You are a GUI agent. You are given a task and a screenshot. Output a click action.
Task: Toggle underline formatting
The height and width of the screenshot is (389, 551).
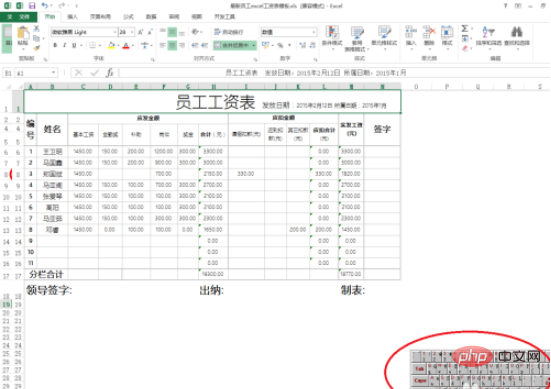(x=74, y=45)
